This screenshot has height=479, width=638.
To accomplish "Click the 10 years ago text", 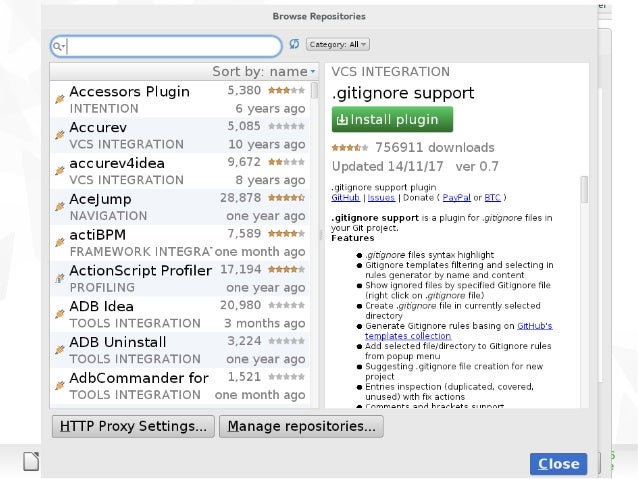I will click(267, 144).
